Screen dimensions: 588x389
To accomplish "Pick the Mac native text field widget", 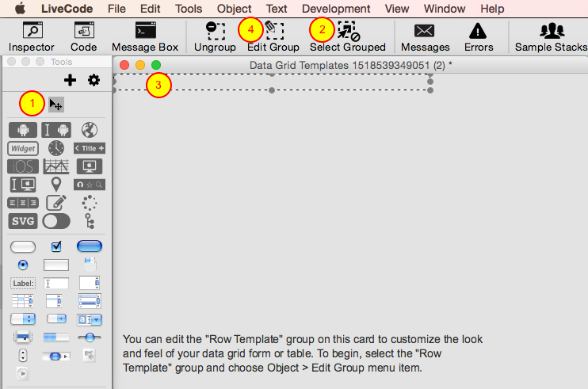I will [23, 185].
